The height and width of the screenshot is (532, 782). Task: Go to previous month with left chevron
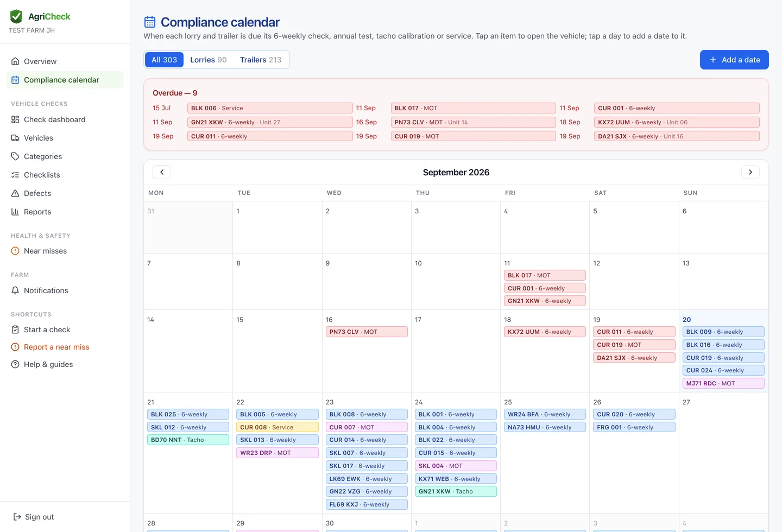point(162,172)
